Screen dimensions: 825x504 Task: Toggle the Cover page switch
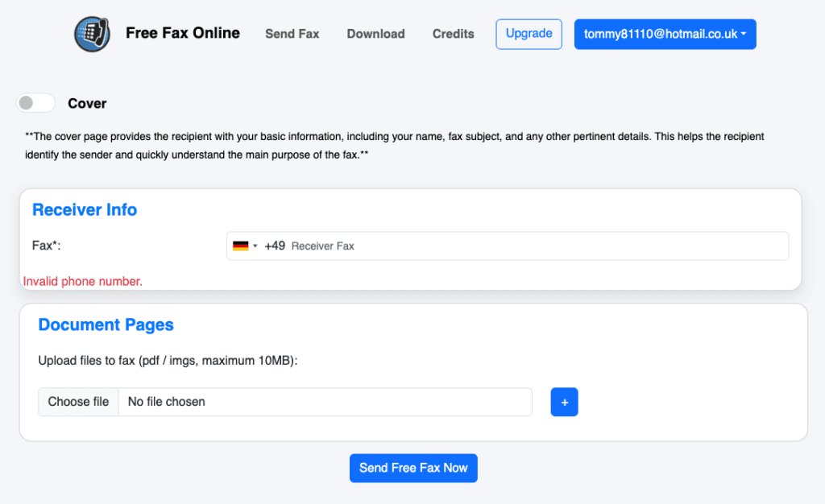click(36, 103)
